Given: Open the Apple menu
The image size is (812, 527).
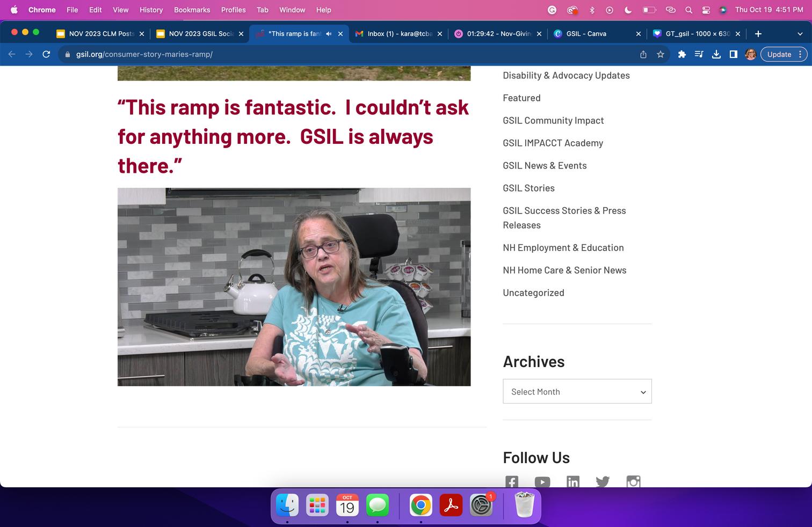Looking at the screenshot, I should coord(15,10).
